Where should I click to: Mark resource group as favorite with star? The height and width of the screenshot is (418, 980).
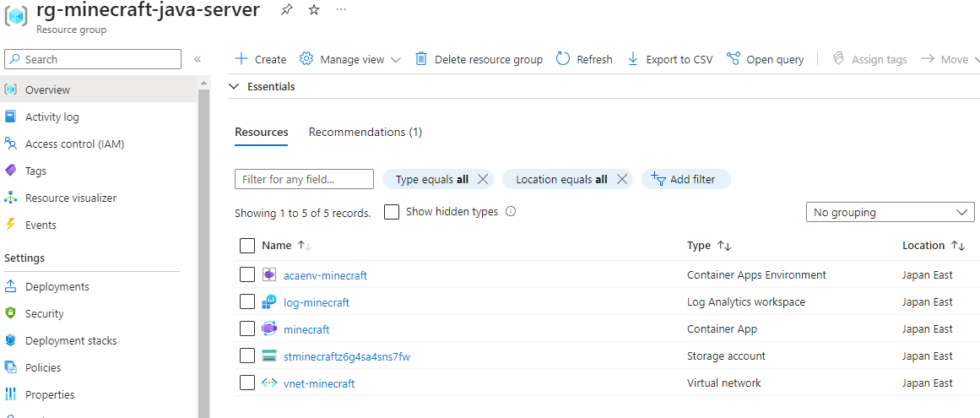[x=314, y=10]
